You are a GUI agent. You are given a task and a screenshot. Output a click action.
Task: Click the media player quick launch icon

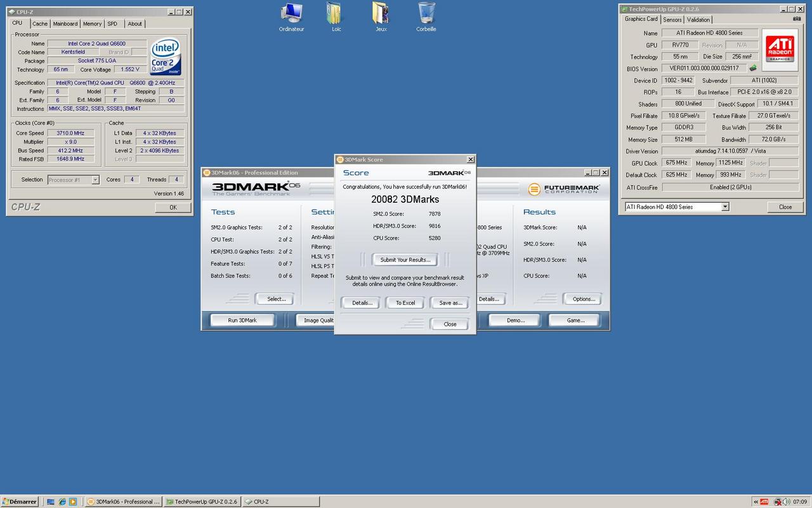point(72,502)
